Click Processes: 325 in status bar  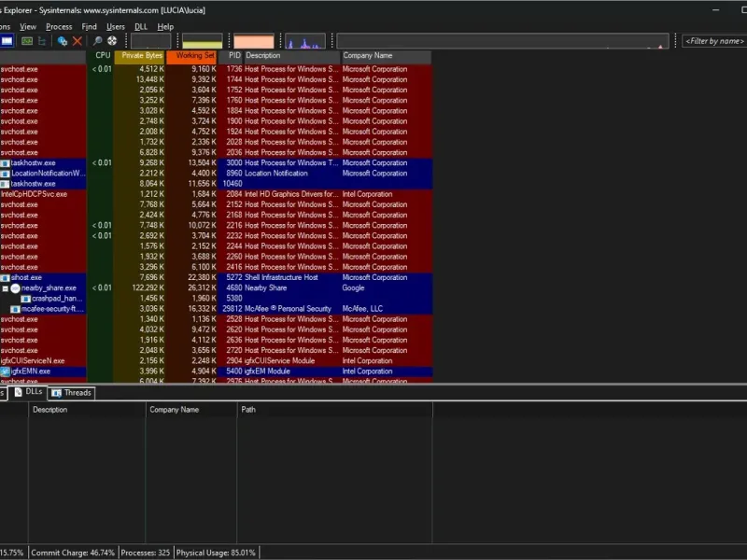146,553
